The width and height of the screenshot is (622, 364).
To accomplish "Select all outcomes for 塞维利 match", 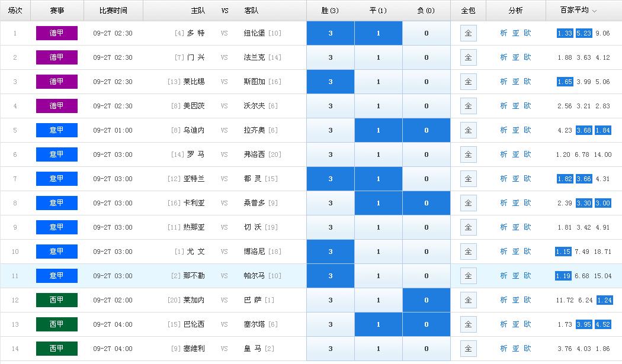I will pos(468,349).
